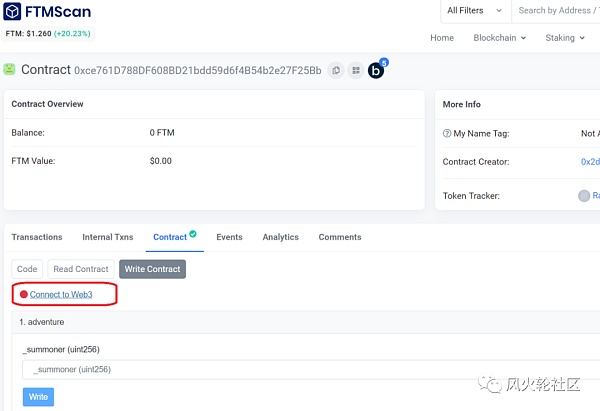This screenshot has height=411, width=600.
Task: Click the Read Contract button
Action: [x=81, y=269]
